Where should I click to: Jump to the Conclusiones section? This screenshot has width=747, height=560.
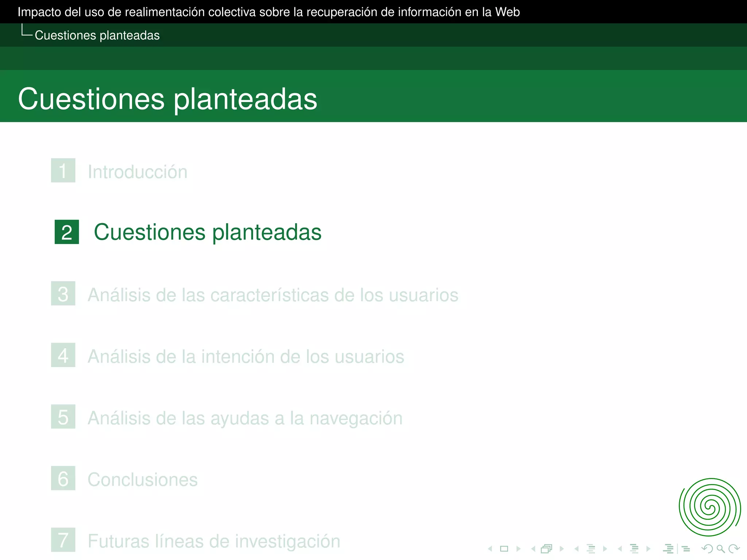(x=143, y=480)
